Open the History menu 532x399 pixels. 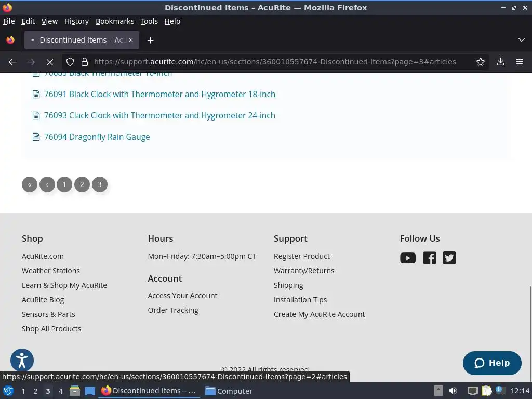tap(77, 21)
